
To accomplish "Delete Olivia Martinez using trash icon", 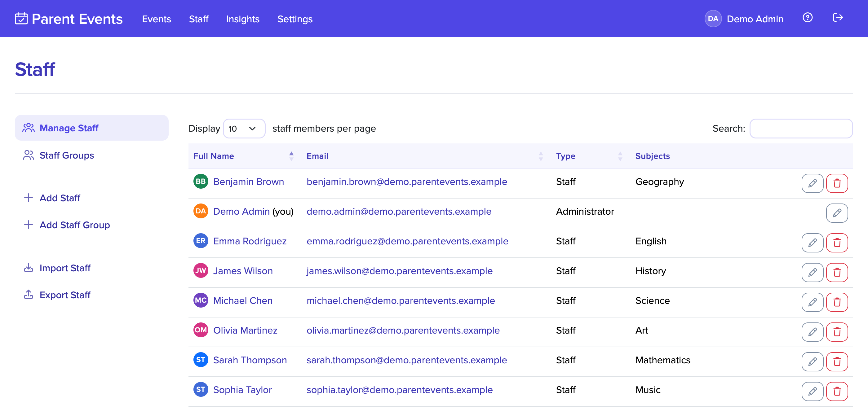I will tap(837, 332).
